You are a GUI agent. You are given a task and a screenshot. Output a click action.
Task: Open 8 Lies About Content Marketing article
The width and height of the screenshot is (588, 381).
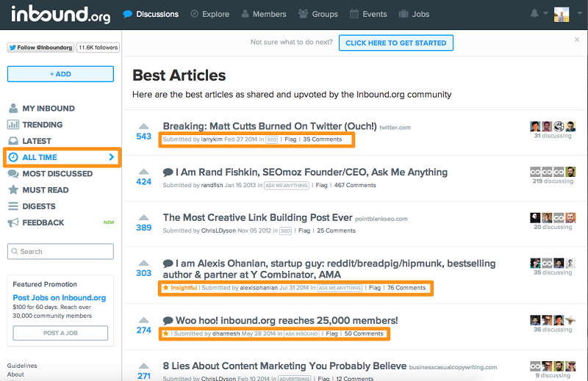[x=284, y=366]
